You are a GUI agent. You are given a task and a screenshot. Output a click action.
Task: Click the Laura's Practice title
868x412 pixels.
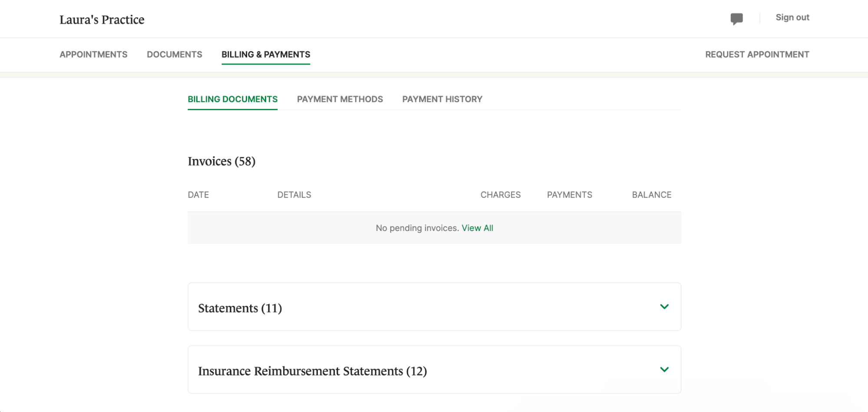point(102,20)
